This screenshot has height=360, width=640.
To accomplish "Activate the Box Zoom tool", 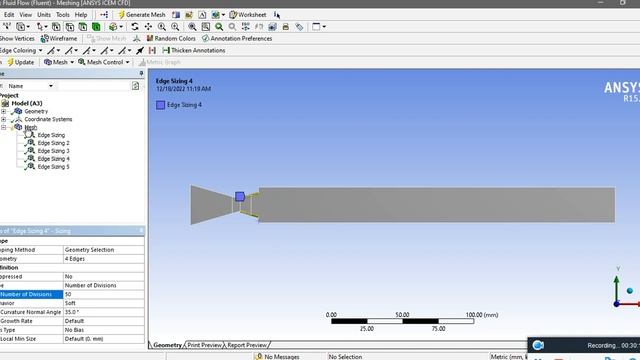I will pyautogui.click(x=175, y=27).
